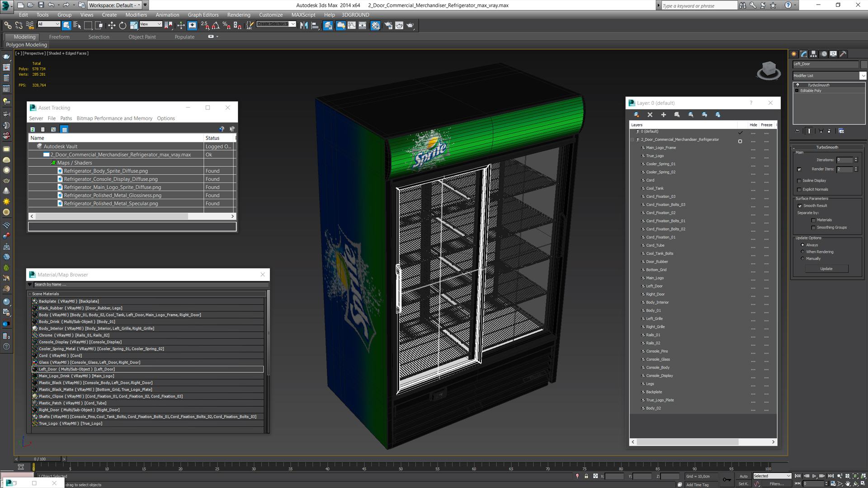The height and width of the screenshot is (488, 868).
Task: Open the Graph Editors menu
Action: tap(203, 15)
